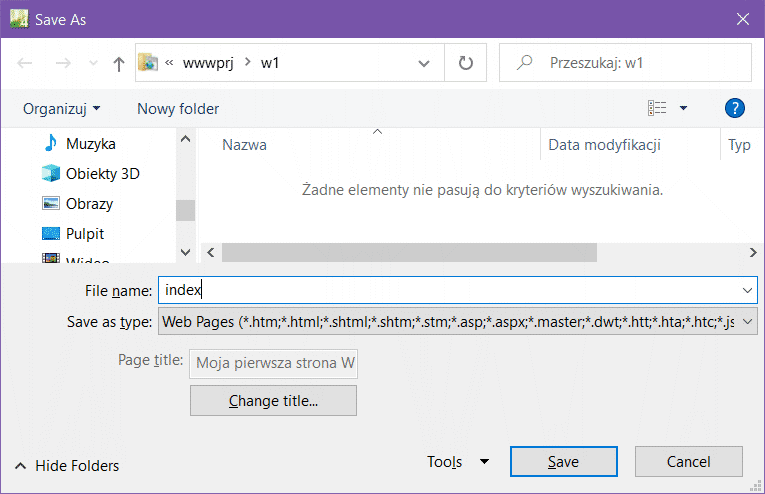Open the Organizuj menu
Screen dimensions: 765x494
(61, 108)
